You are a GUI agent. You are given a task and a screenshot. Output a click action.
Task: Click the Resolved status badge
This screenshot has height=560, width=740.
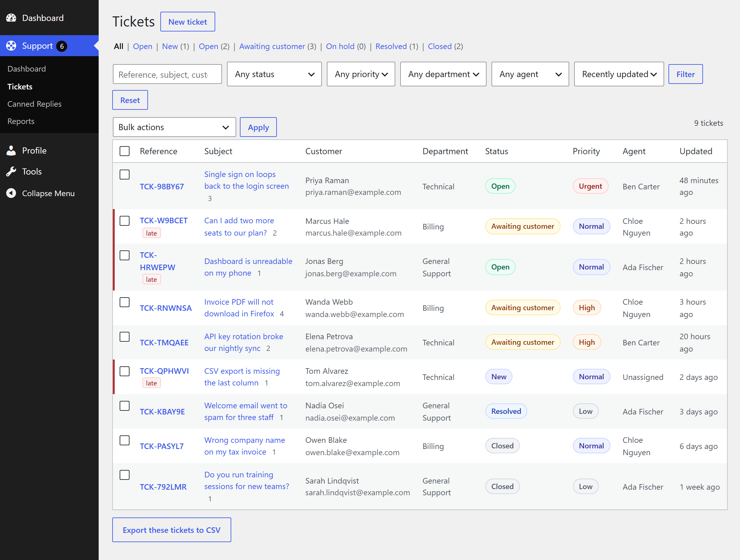point(506,411)
